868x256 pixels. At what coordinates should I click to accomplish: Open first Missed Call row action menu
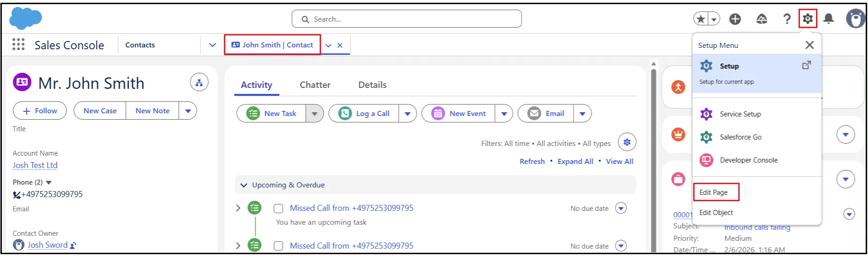(621, 208)
